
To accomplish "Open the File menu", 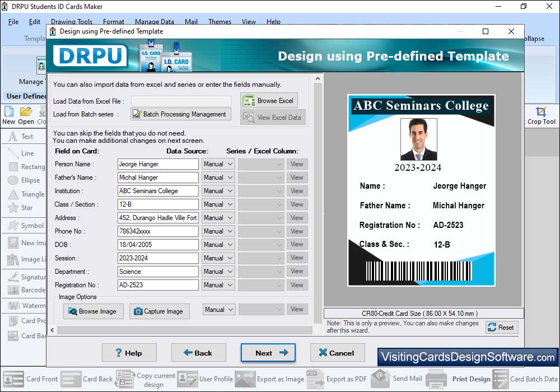I will (13, 22).
